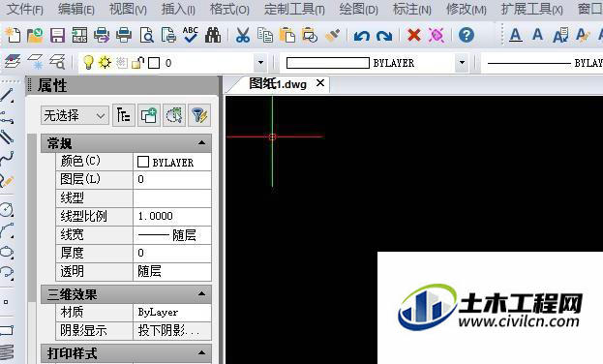603x364 pixels.
Task: Click the 图层(L) value field
Action: click(x=172, y=180)
